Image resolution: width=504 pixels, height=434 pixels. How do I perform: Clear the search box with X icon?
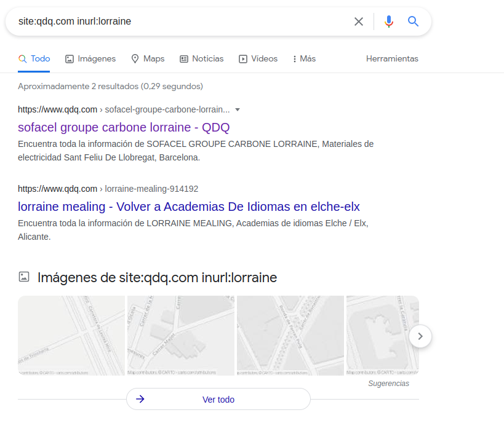coord(359,22)
